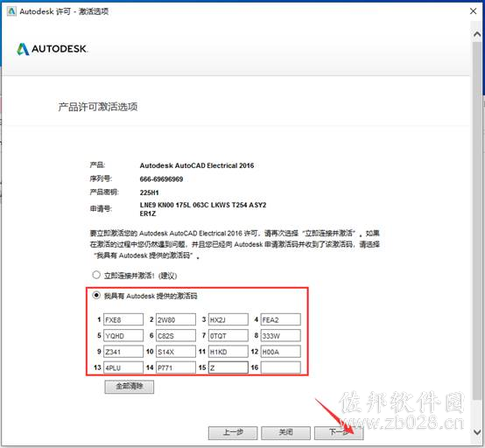Click activation code field 10 containing S14X

tap(176, 352)
